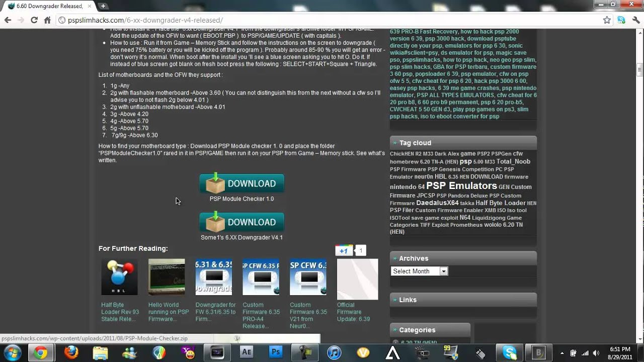644x362 pixels.
Task: Open Yahoo Messenger from the taskbar
Action: pyautogui.click(x=189, y=353)
